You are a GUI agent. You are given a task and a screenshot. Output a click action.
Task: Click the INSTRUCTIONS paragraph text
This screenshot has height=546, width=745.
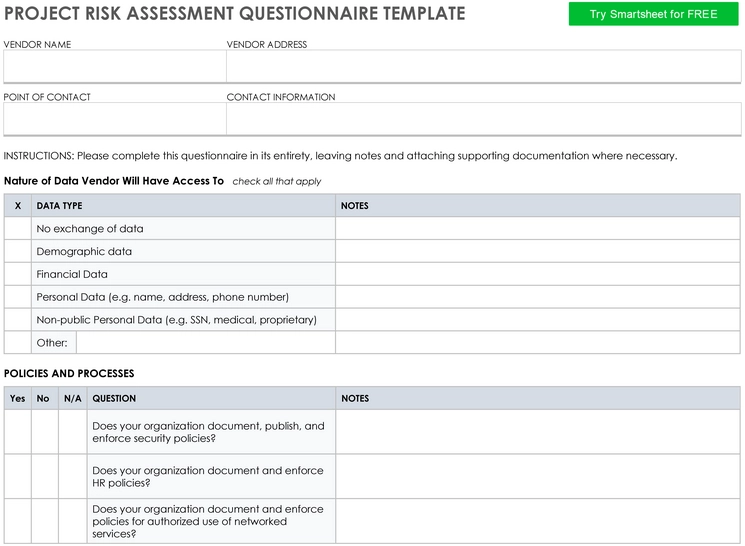point(340,156)
